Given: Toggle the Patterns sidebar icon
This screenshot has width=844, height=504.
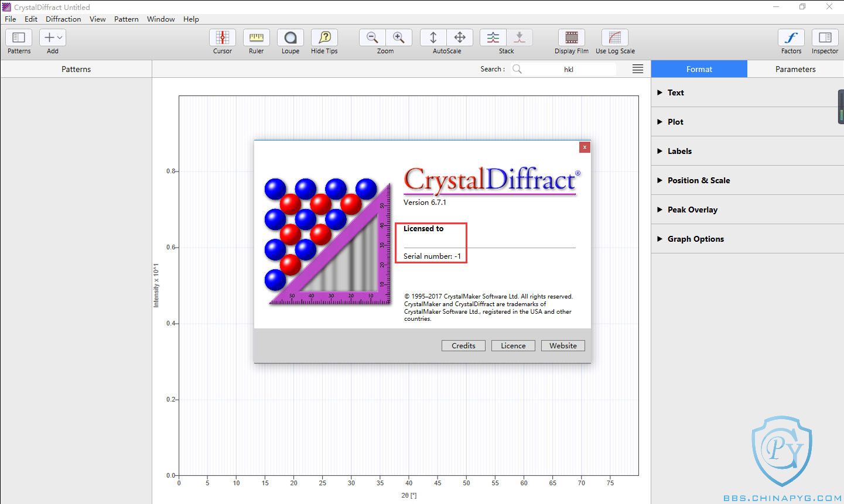Looking at the screenshot, I should (x=19, y=37).
